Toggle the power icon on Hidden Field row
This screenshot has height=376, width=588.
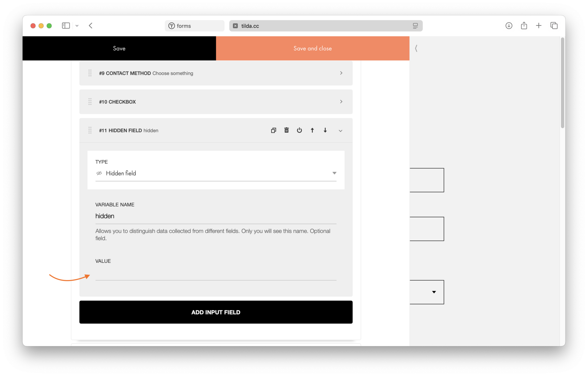(x=299, y=130)
